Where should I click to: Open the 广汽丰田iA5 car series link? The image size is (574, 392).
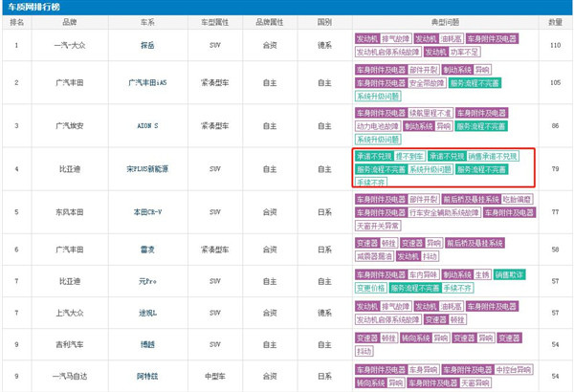147,83
